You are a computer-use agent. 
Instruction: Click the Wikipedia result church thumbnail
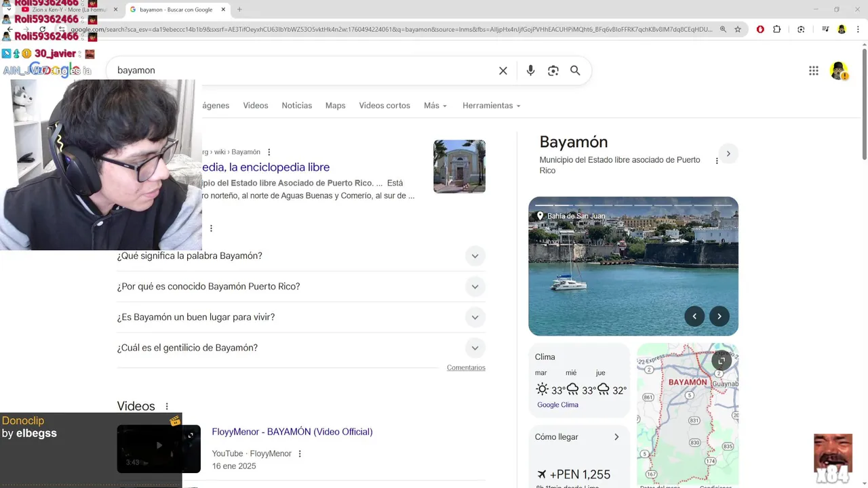coord(459,166)
